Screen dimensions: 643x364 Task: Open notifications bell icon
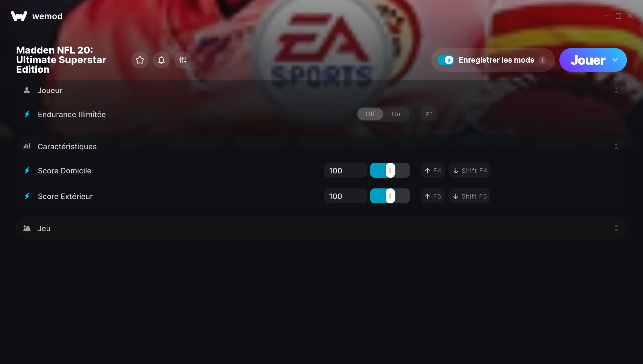point(161,60)
